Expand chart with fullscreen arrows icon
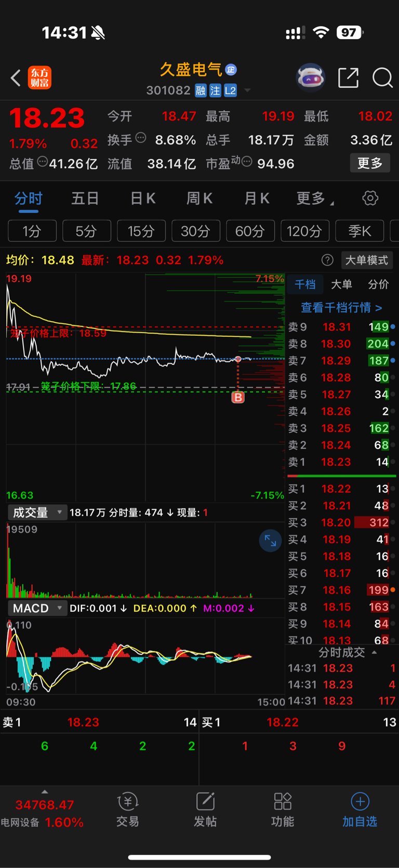399x868 pixels. [270, 541]
